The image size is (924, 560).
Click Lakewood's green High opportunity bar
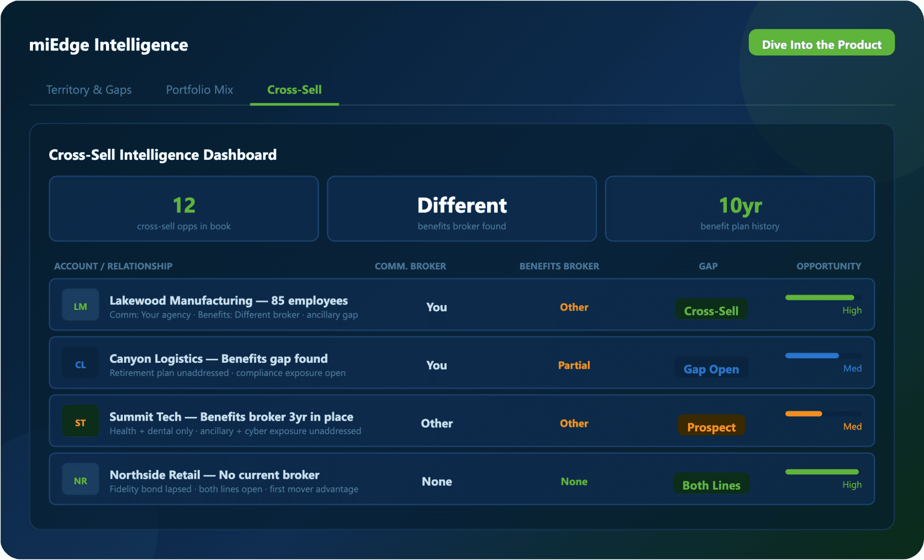tap(819, 297)
